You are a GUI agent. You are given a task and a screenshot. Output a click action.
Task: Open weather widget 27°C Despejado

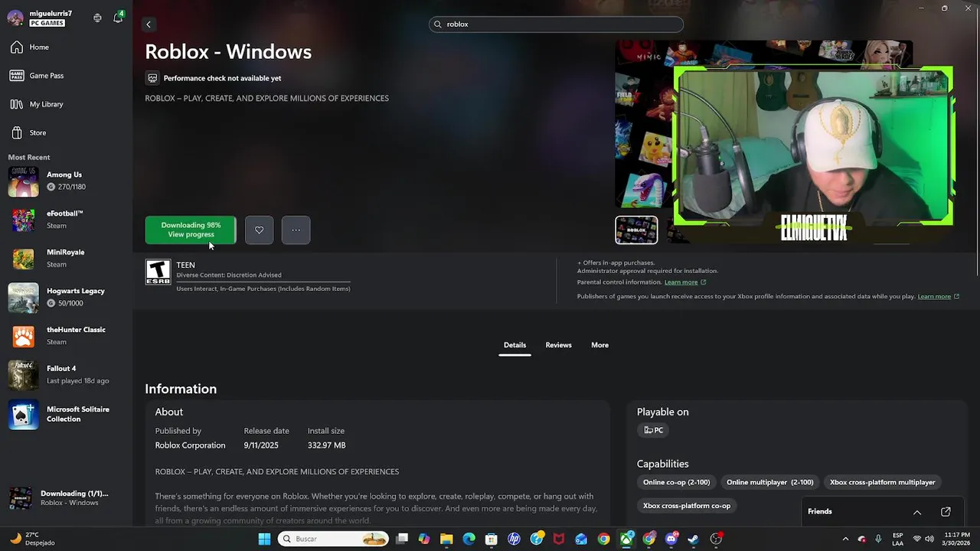click(x=32, y=539)
